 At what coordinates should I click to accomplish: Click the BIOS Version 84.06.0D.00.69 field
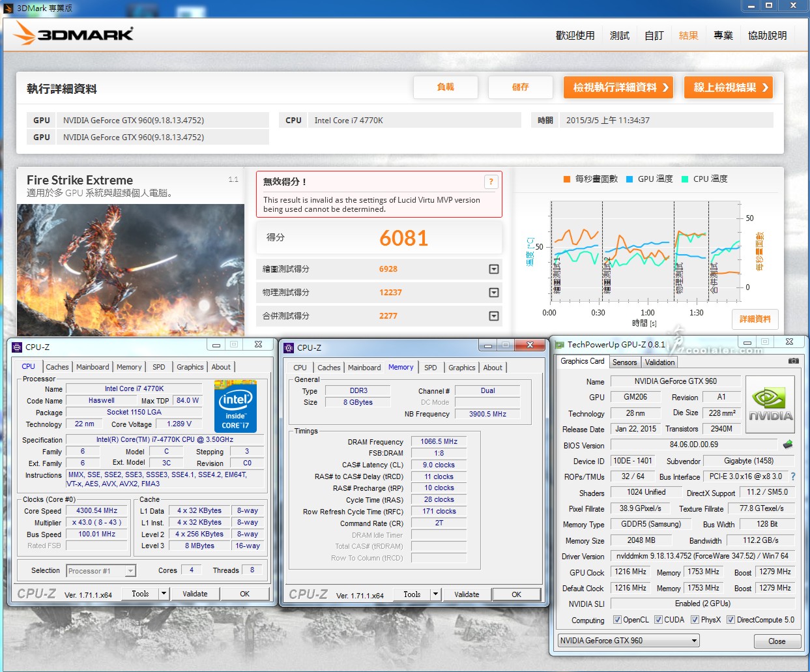[x=693, y=445]
